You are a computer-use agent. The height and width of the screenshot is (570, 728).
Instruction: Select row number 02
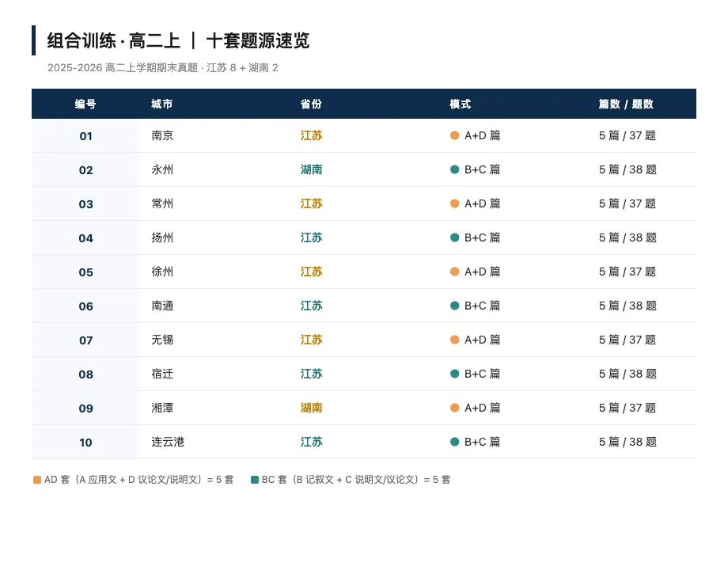(x=86, y=170)
